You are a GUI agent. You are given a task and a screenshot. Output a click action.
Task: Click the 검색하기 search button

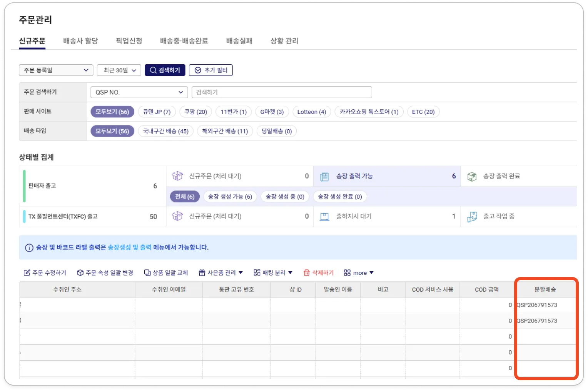(x=165, y=70)
